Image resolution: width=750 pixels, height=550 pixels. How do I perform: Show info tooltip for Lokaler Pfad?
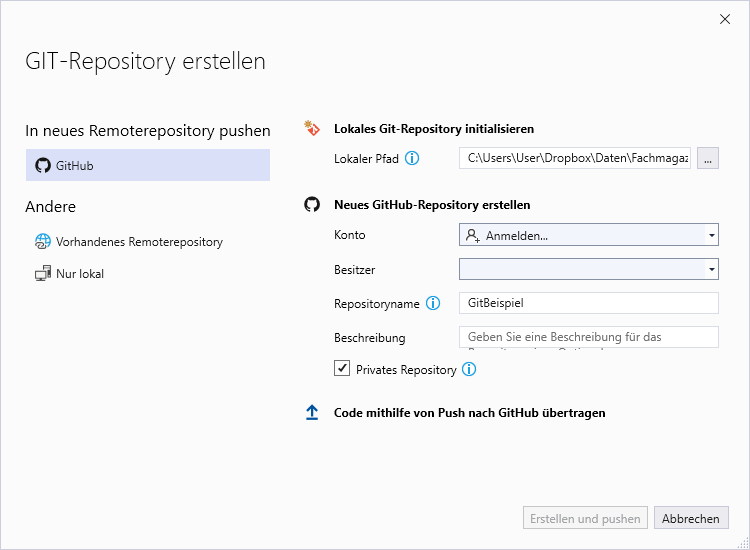pos(412,158)
